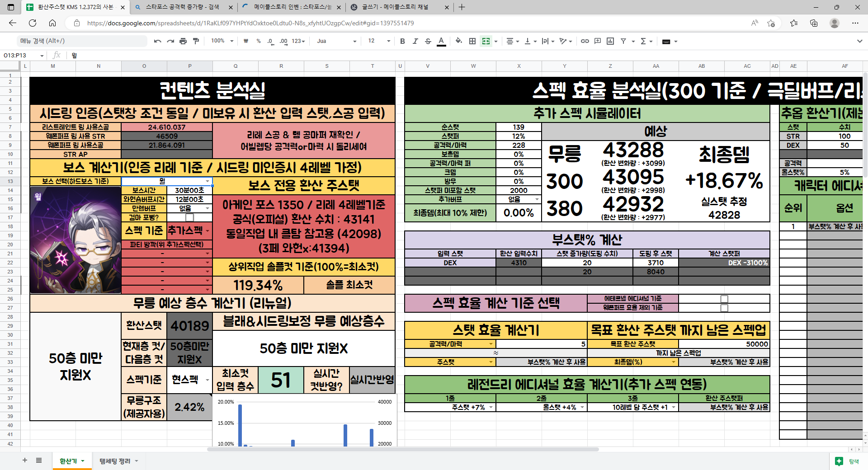This screenshot has width=868, height=470.
Task: Insert a chart from the toolbar
Action: tap(610, 41)
